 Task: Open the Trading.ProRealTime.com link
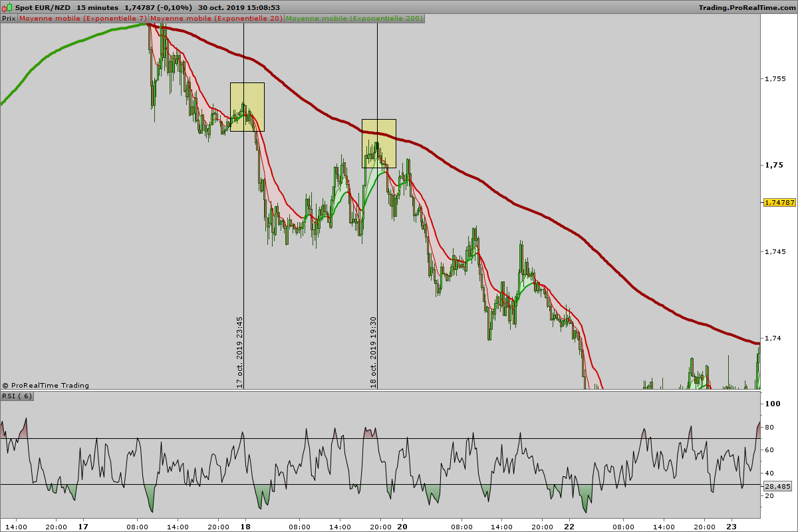(x=747, y=7)
